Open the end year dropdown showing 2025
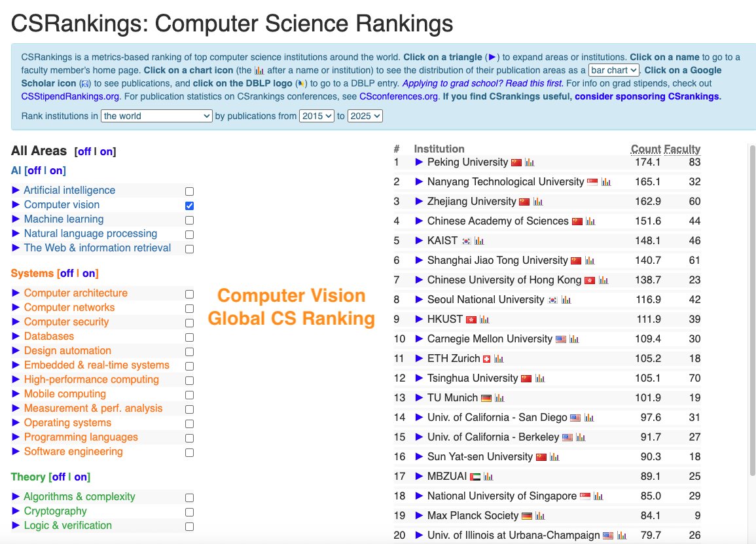 (365, 117)
